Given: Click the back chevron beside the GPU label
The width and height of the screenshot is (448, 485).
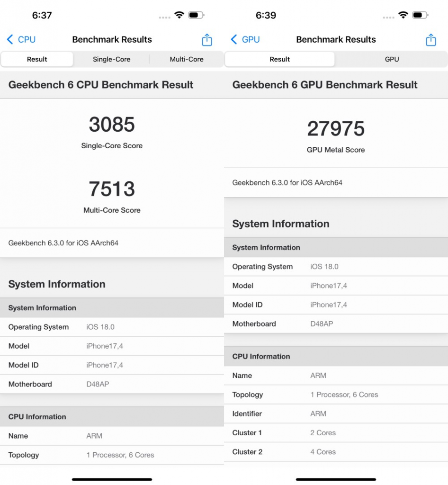Looking at the screenshot, I should coord(234,40).
